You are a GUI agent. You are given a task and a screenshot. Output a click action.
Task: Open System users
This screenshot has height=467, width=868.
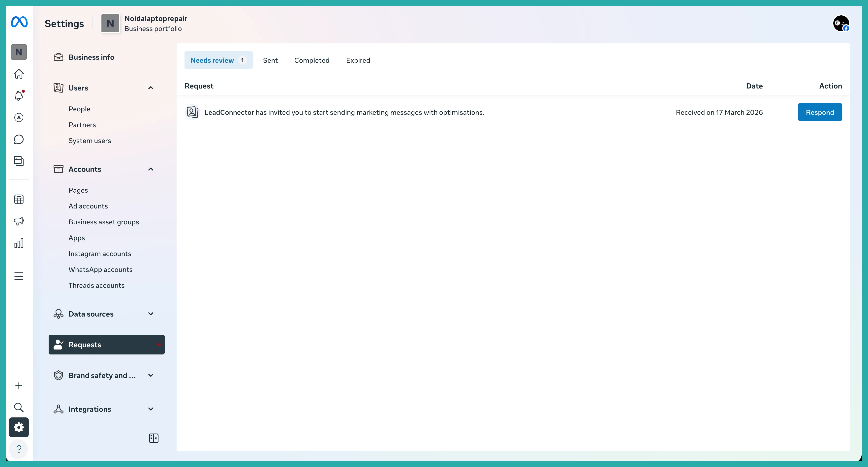90,141
